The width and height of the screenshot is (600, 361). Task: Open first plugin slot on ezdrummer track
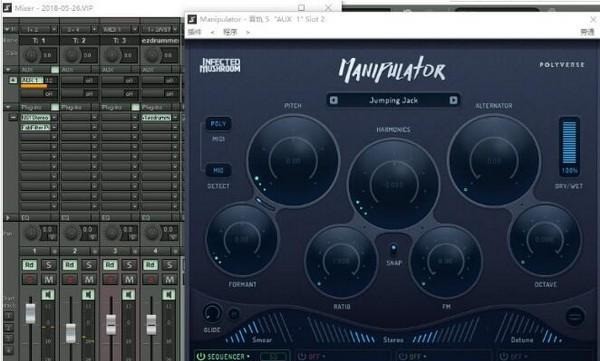click(156, 117)
